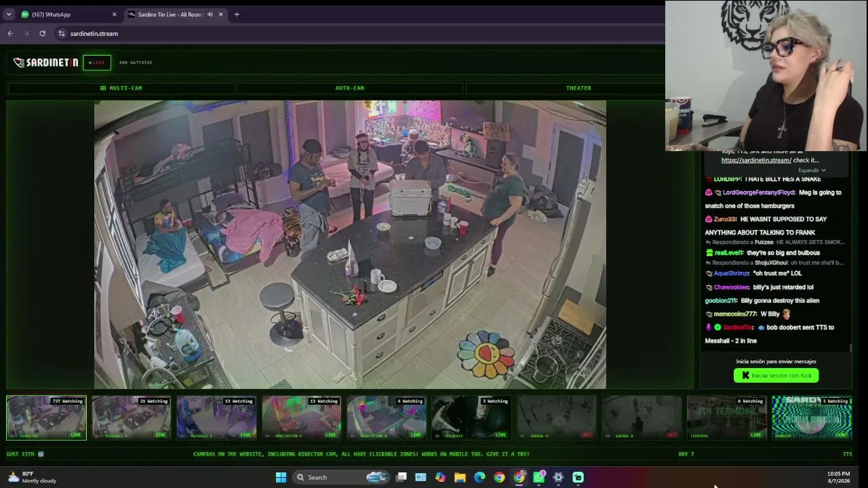Open WhatsApp from the taskbar
Image resolution: width=868 pixels, height=488 pixels.
538,477
